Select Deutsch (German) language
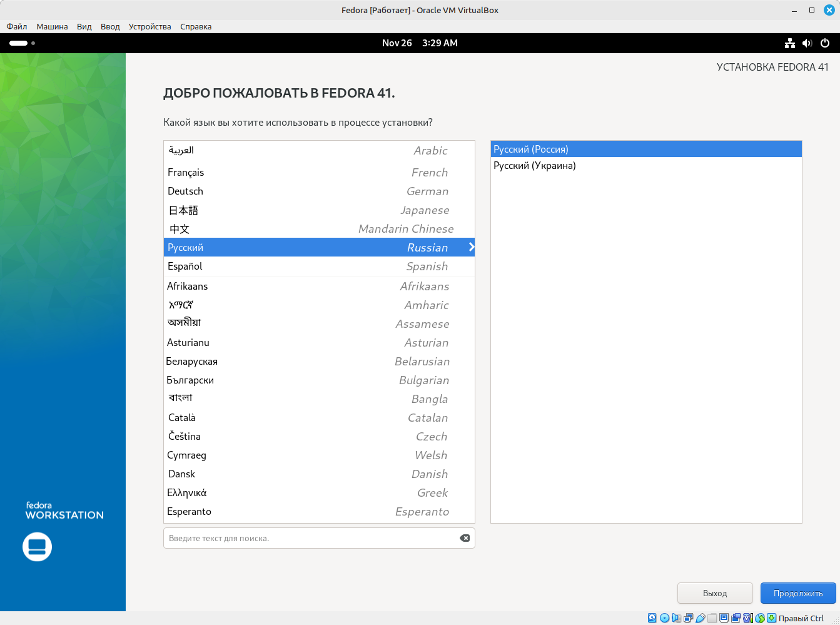The height and width of the screenshot is (625, 840). 319,191
